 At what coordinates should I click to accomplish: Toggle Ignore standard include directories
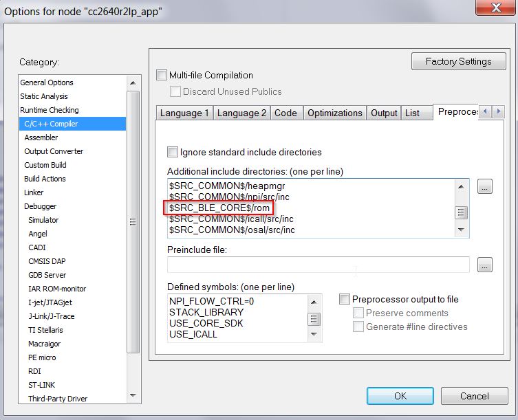pyautogui.click(x=173, y=152)
